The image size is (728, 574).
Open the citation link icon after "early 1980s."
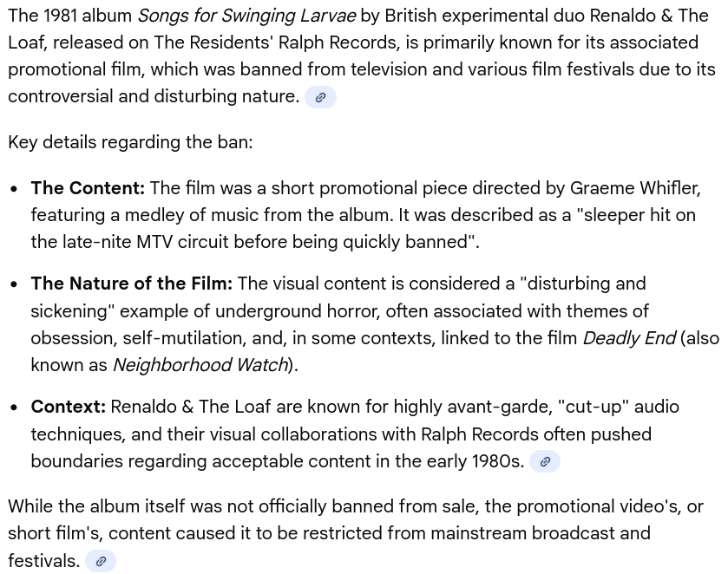click(545, 462)
